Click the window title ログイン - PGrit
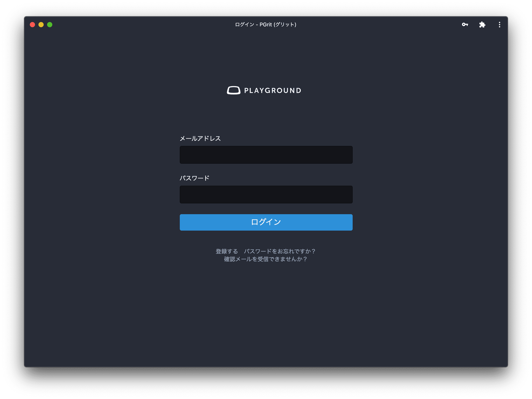The width and height of the screenshot is (532, 399). click(x=266, y=25)
